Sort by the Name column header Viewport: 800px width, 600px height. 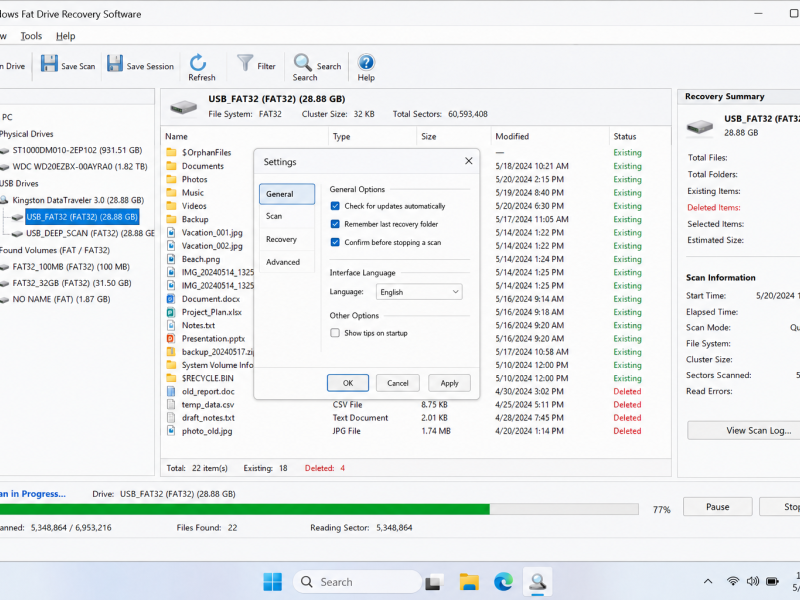pos(244,136)
